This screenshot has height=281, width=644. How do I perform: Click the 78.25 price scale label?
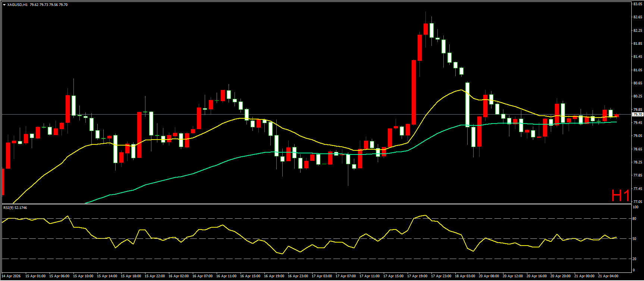point(638,162)
